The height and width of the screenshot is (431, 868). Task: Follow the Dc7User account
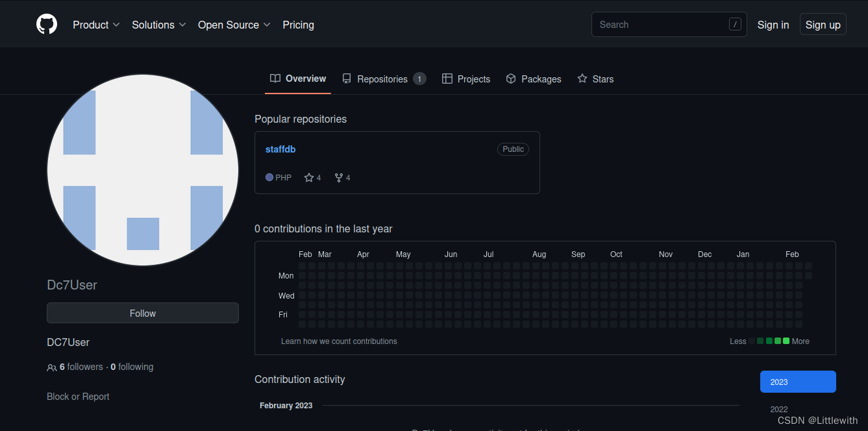143,313
